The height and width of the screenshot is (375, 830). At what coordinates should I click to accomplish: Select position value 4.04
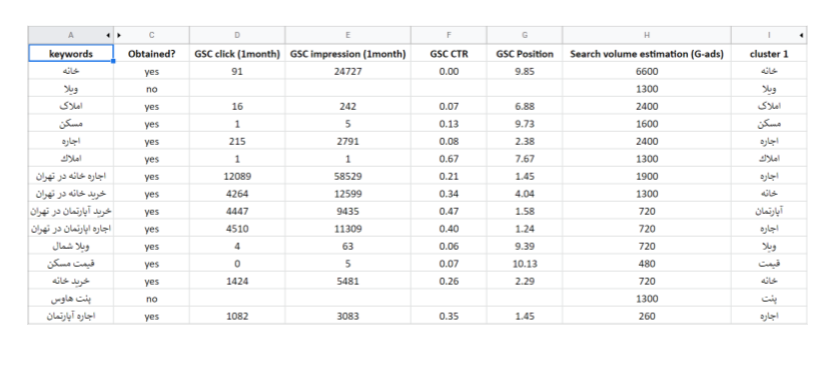tap(525, 193)
